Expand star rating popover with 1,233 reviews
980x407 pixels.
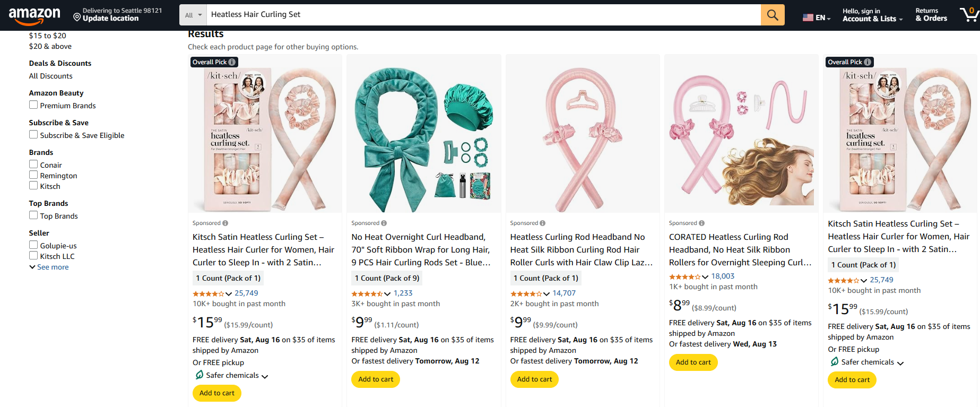(x=387, y=293)
